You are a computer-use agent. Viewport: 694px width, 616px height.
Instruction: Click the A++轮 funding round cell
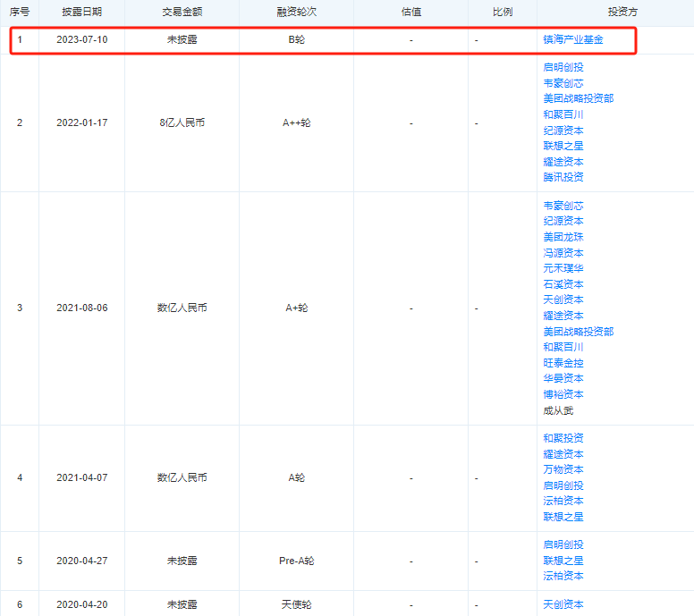coord(297,123)
